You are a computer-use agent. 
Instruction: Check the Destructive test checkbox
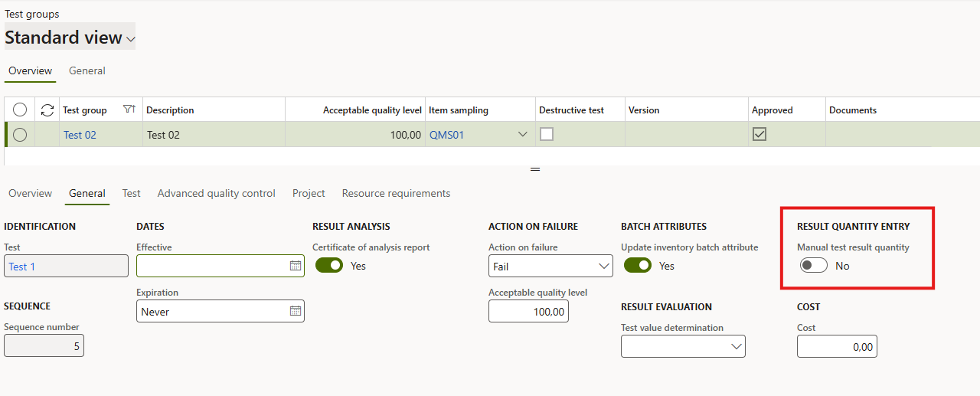coord(547,135)
